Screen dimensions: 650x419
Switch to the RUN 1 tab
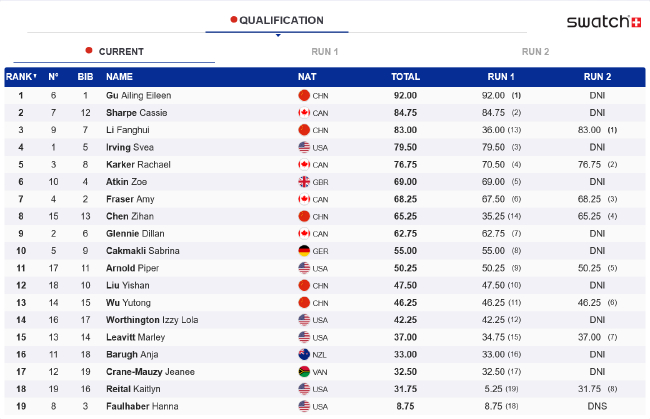[x=325, y=52]
